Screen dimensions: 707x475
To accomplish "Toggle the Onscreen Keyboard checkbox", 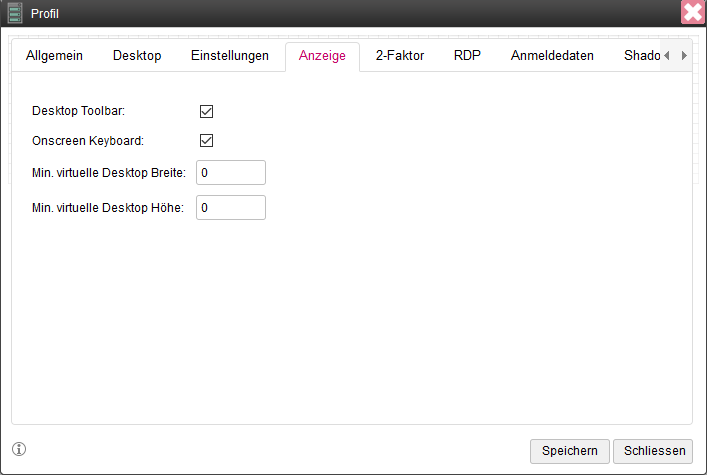I will coord(207,140).
